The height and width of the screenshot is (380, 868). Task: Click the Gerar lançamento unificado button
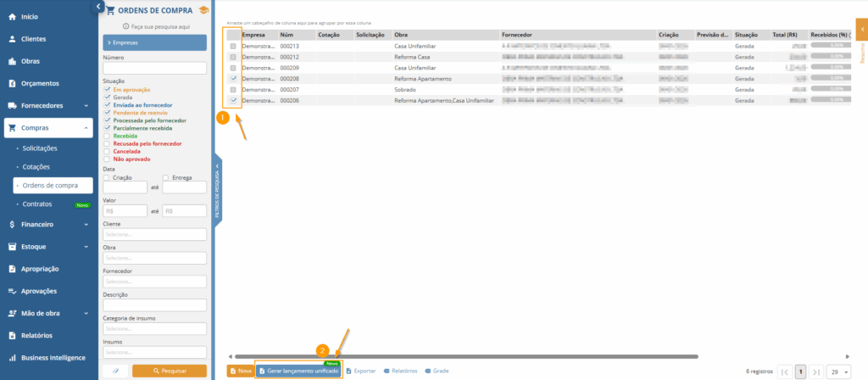299,372
